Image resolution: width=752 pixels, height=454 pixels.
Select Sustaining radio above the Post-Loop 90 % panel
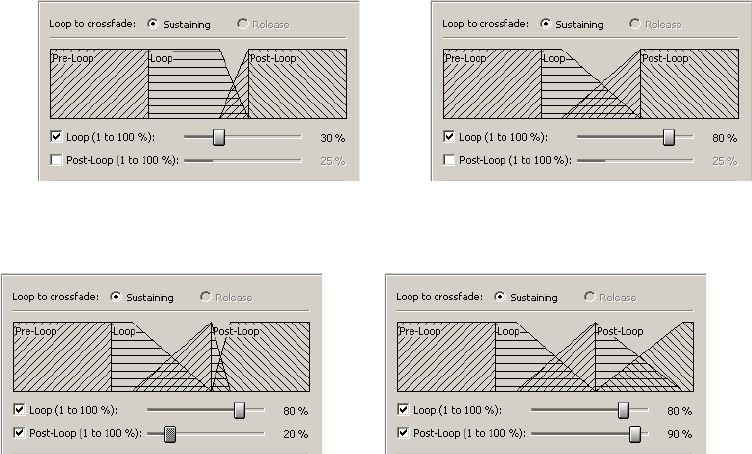click(501, 297)
